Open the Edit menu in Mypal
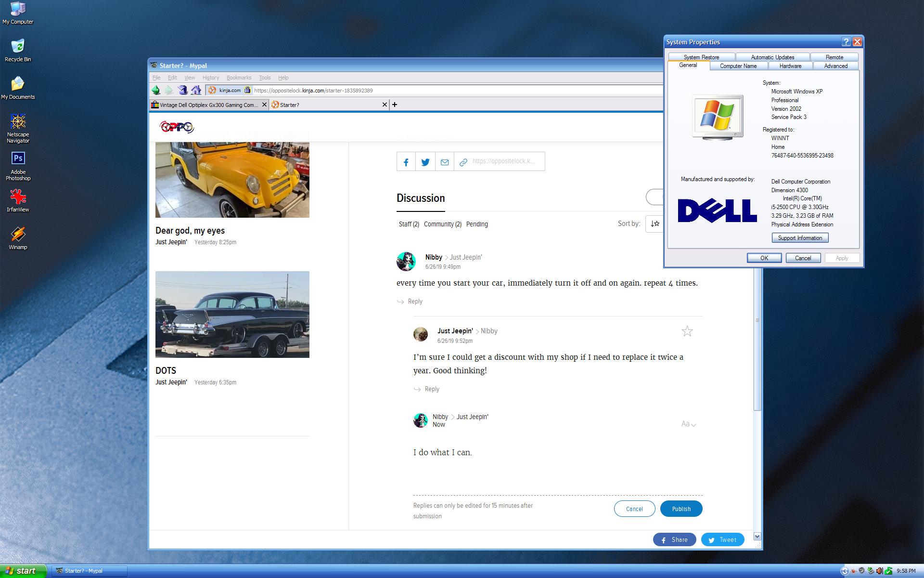The width and height of the screenshot is (924, 578). [172, 78]
